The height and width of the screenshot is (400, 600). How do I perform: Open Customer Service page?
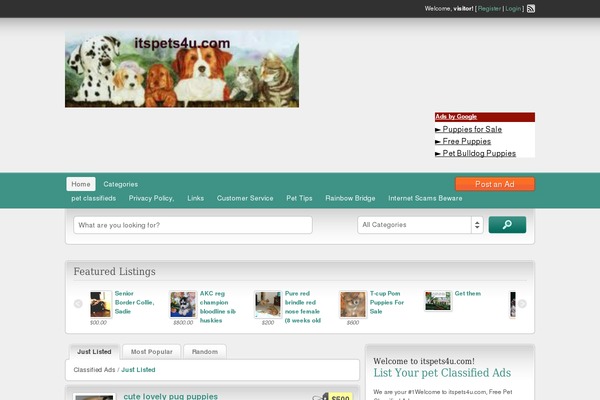[245, 198]
